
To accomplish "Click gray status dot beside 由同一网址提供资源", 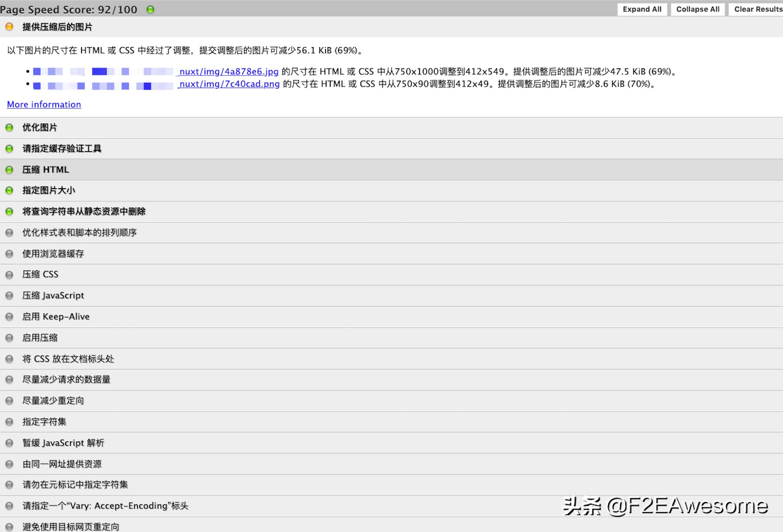I will [9, 464].
